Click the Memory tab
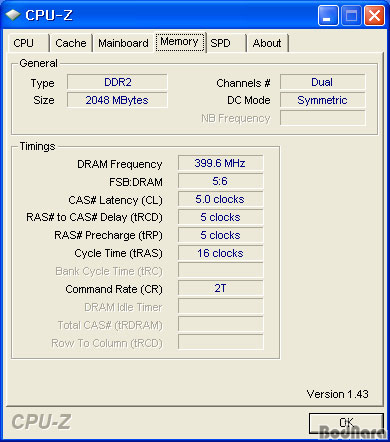Screen dimensions: 390x442 coord(180,42)
